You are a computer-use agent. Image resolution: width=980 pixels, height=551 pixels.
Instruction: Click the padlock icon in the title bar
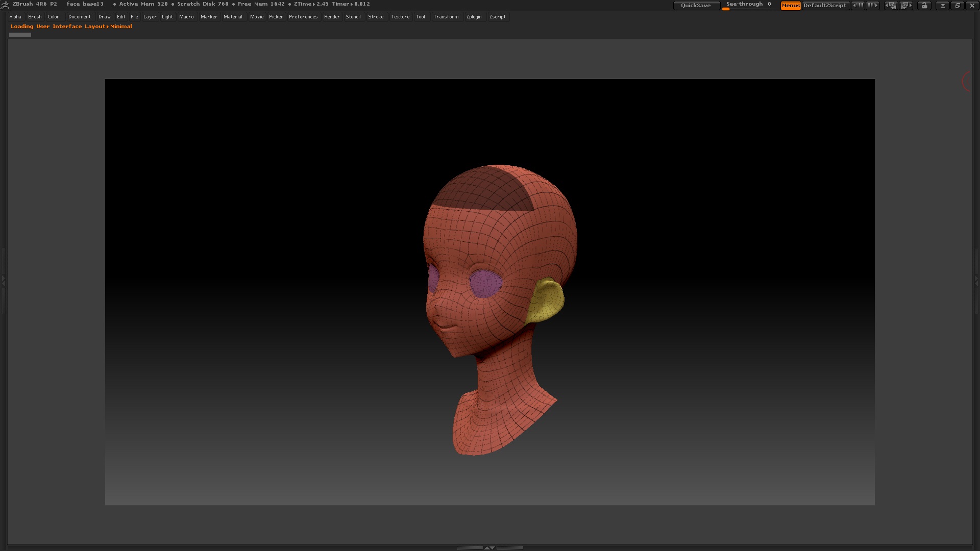(x=924, y=5)
